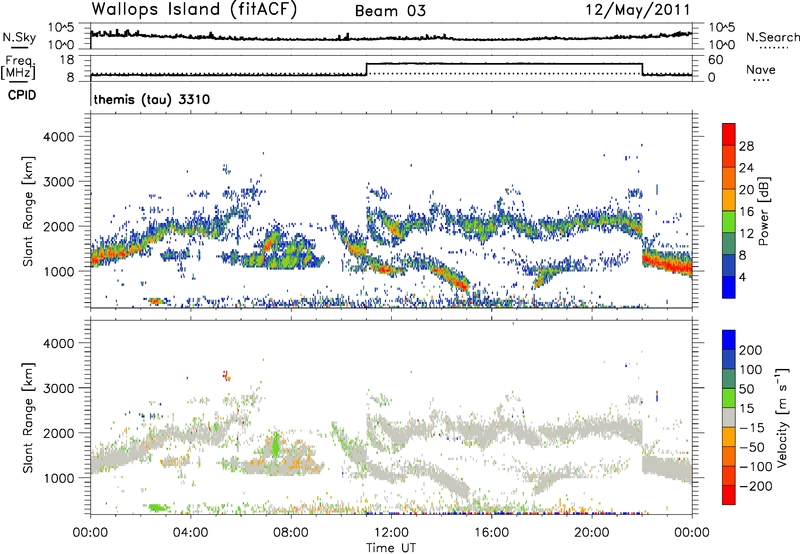Pick the blue bottom segment of Power colorbar
The width and height of the screenshot is (800, 554).
(729, 287)
